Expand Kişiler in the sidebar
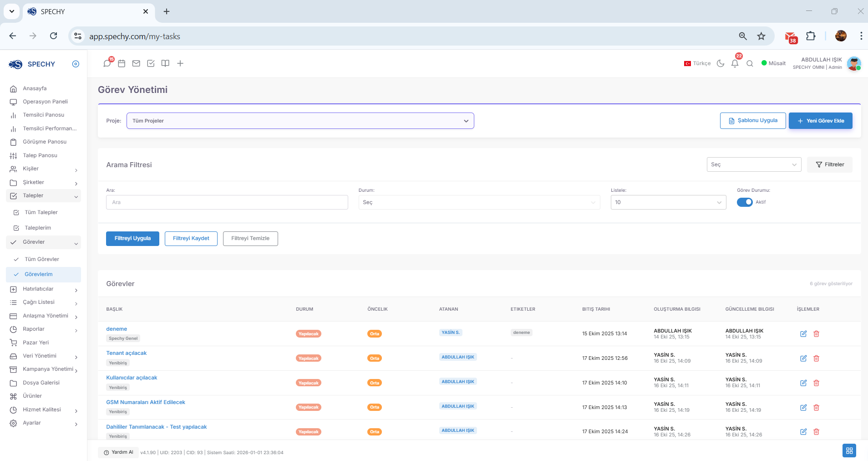Image resolution: width=868 pixels, height=461 pixels. (x=43, y=169)
